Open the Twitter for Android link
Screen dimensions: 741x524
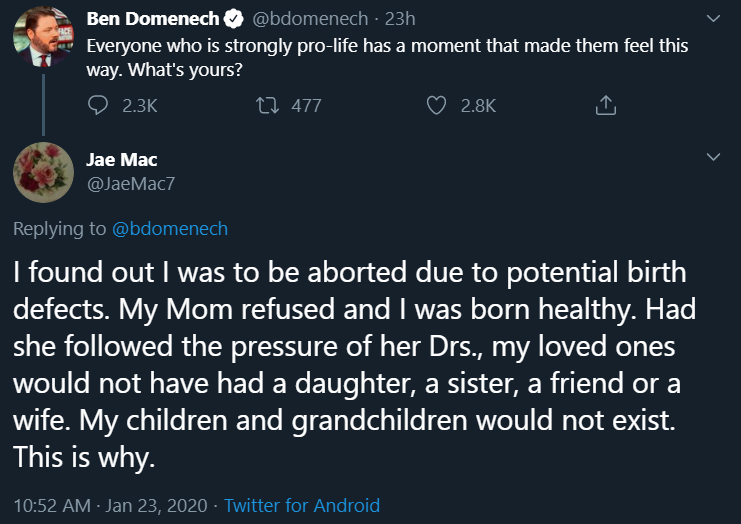(302, 505)
